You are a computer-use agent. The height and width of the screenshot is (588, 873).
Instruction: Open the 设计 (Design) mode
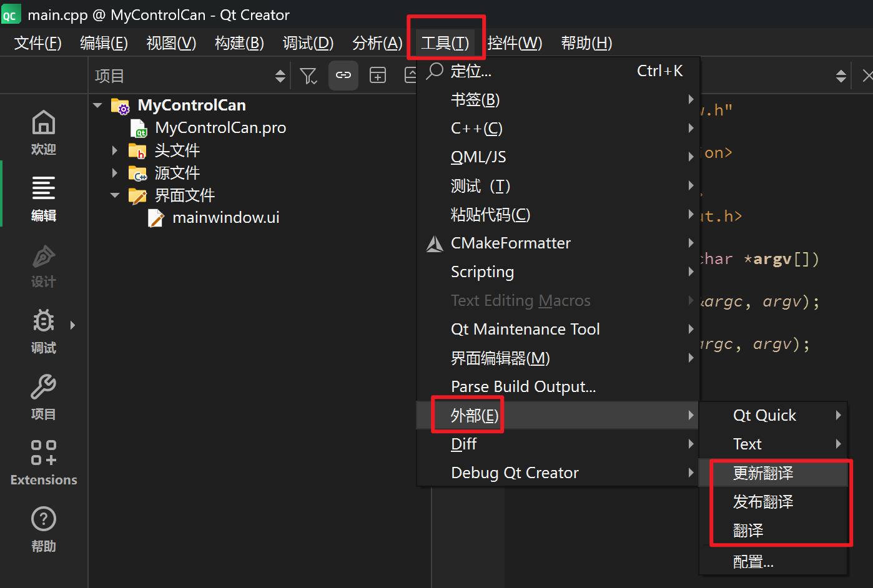click(44, 265)
